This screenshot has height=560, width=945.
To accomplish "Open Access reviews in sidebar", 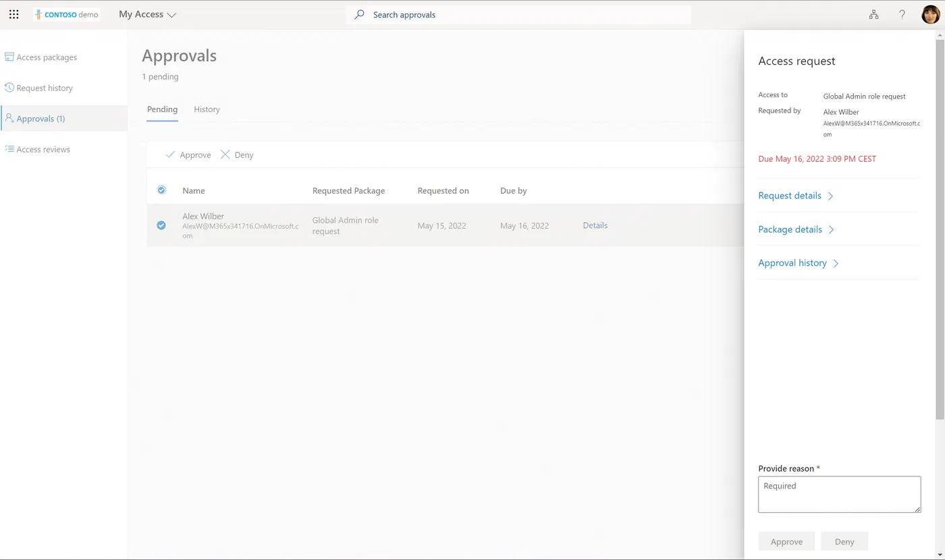I will click(64, 149).
